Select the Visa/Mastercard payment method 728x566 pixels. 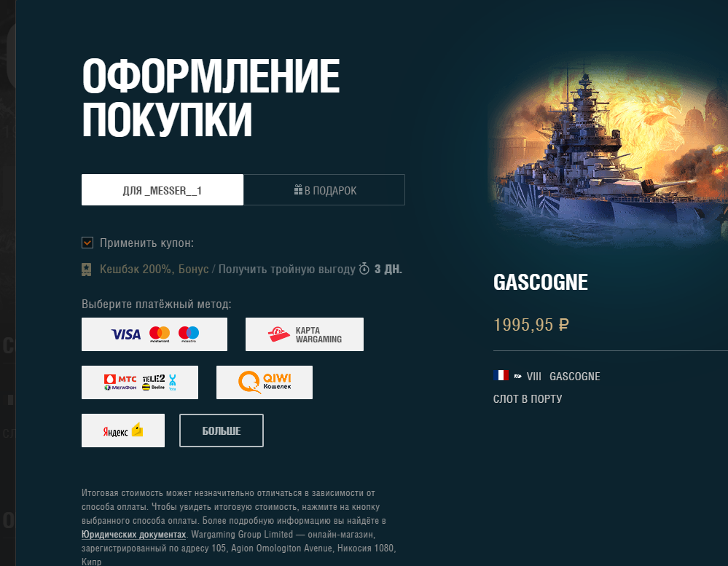coord(154,334)
